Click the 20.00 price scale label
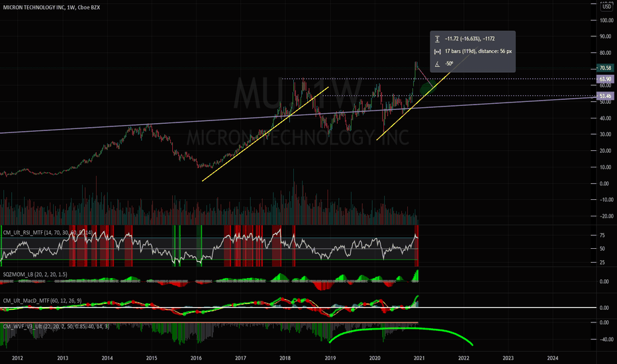617x364 pixels. (x=605, y=151)
